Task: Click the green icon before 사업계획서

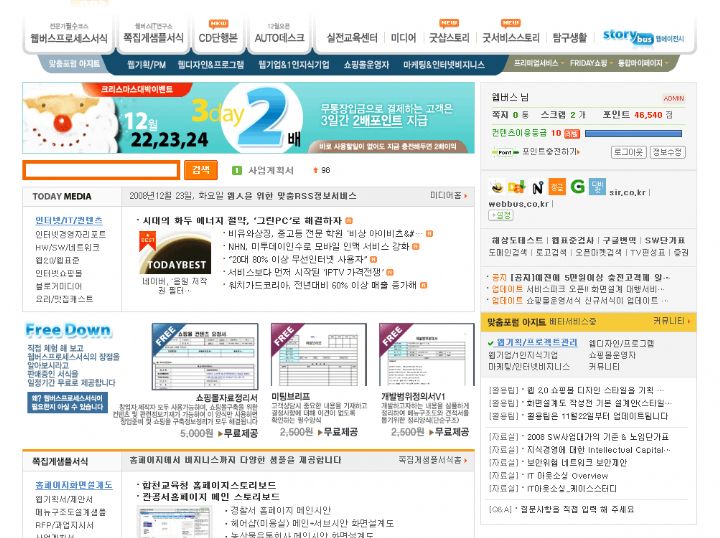Action: click(237, 170)
